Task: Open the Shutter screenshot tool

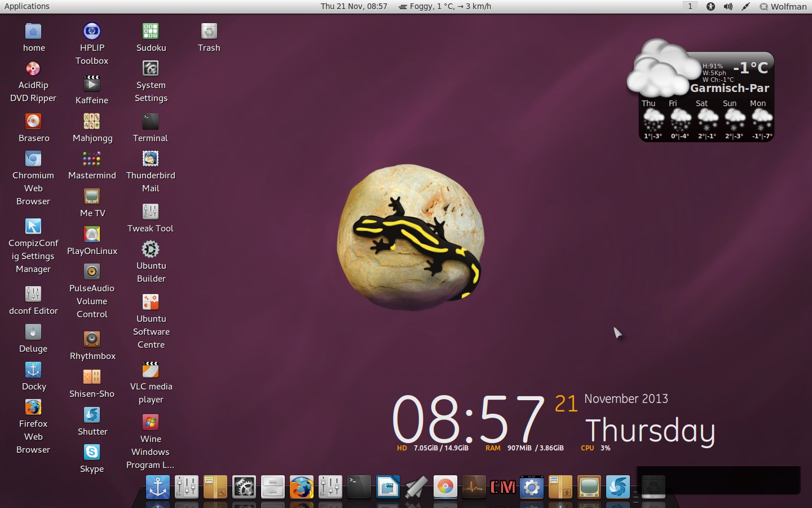Action: tap(92, 415)
